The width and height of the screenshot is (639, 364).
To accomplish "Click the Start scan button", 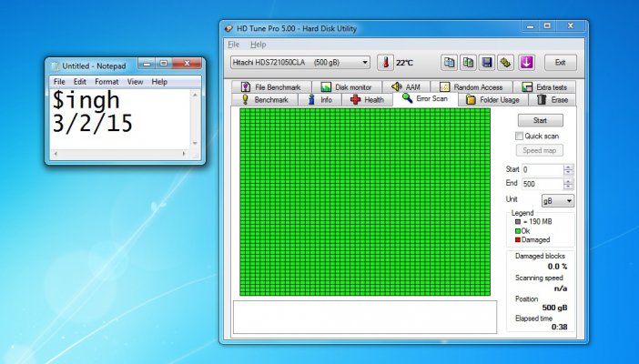I will (540, 120).
